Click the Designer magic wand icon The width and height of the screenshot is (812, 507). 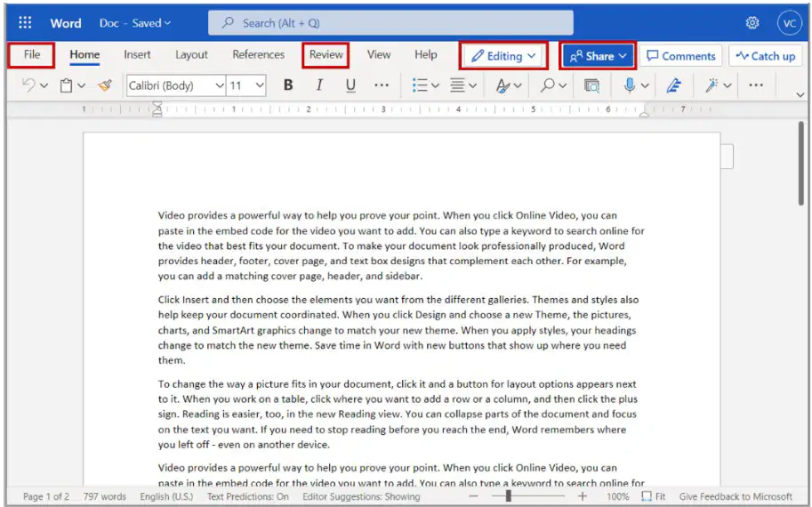pyautogui.click(x=711, y=84)
